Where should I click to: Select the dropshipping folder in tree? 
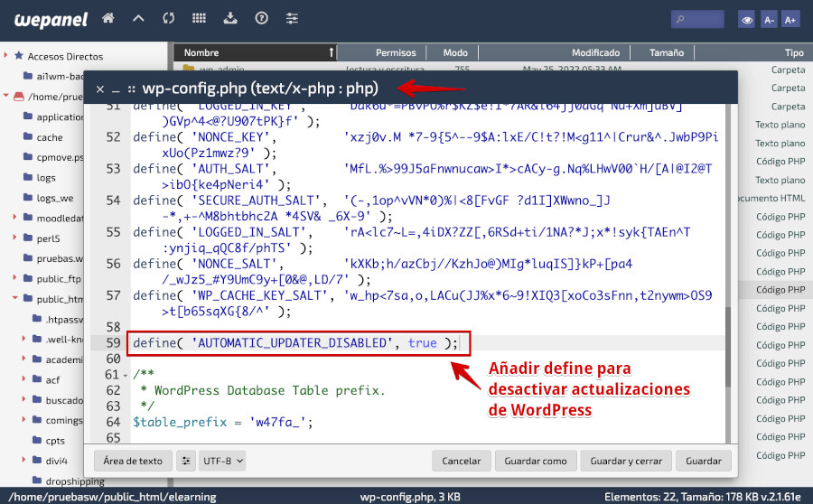[x=75, y=481]
